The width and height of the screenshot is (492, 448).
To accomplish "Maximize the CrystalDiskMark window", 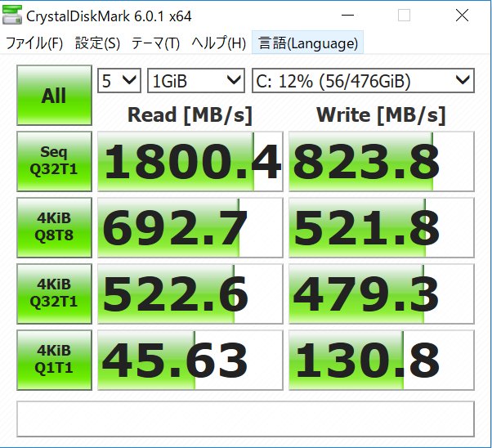I will 404,16.
